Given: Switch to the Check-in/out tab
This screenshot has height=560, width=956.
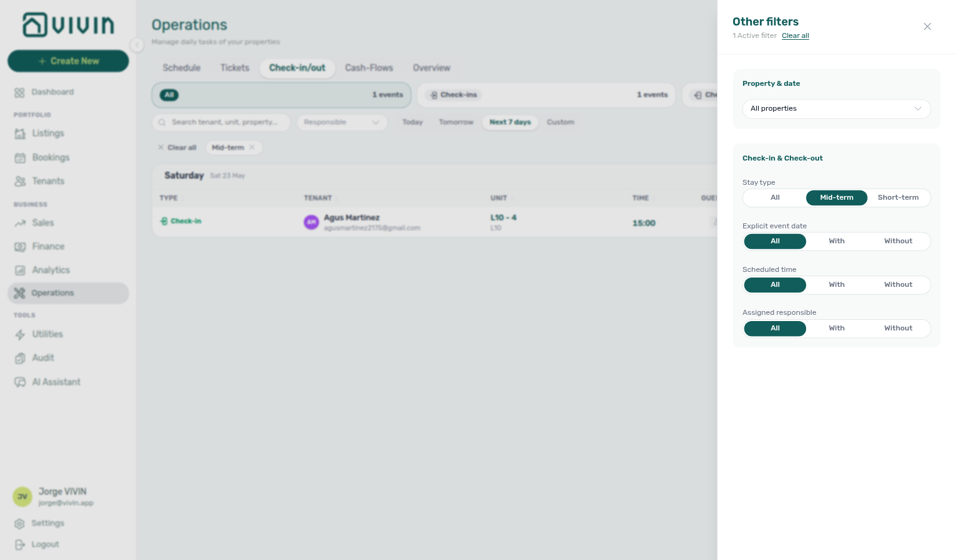Looking at the screenshot, I should coord(298,68).
